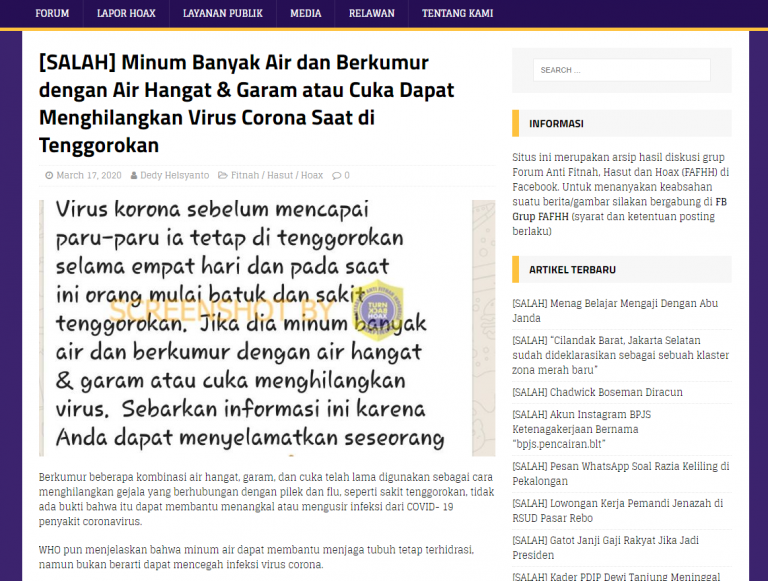Open article Chadwick Boseman Diracun
The width and height of the screenshot is (768, 581).
598,392
